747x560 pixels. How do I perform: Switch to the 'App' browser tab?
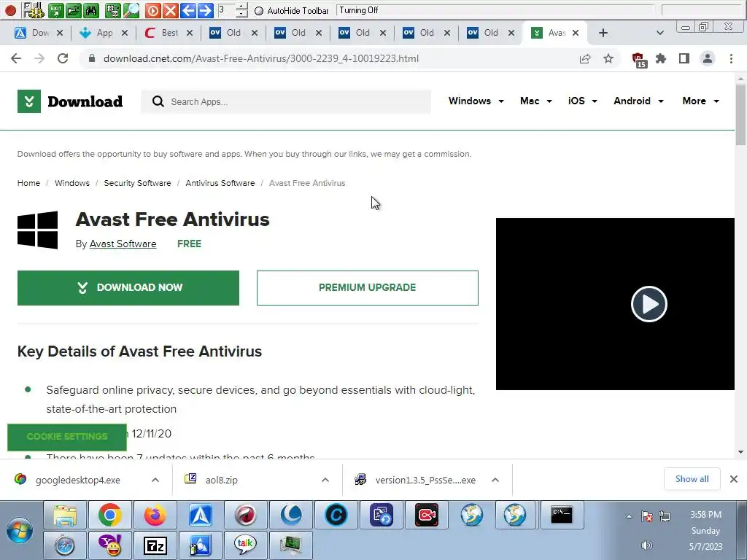(104, 33)
